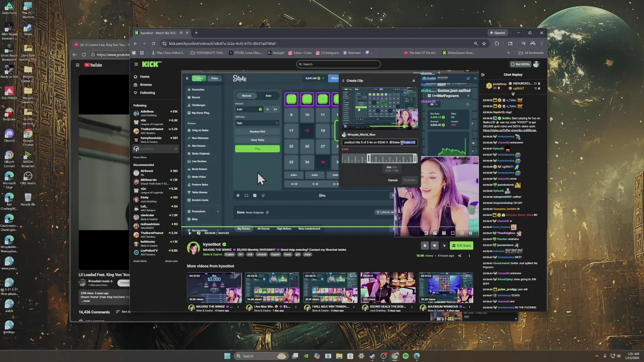Open the SOUND HEALS THE BOD... video thumbnail
Viewport: 644px width, 362px height.
(x=387, y=288)
